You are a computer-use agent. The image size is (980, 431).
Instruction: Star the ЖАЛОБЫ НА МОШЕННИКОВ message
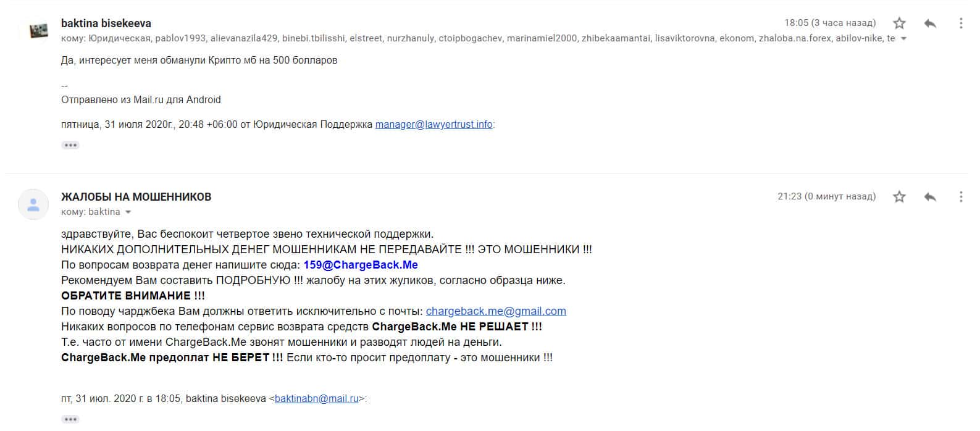pyautogui.click(x=899, y=197)
